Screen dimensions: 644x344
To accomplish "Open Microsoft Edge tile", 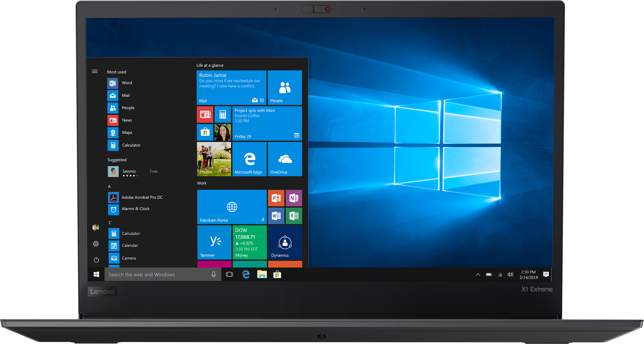I will 249,159.
